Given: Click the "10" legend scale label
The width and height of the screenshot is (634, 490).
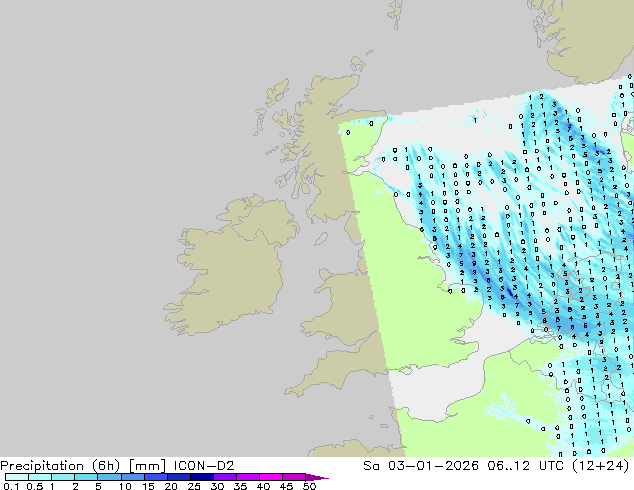Looking at the screenshot, I should pyautogui.click(x=125, y=486).
